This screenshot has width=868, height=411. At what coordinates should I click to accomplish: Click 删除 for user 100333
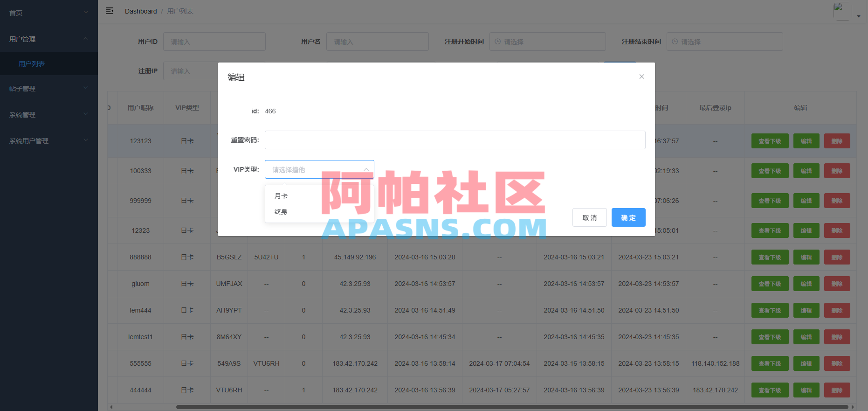pyautogui.click(x=837, y=171)
